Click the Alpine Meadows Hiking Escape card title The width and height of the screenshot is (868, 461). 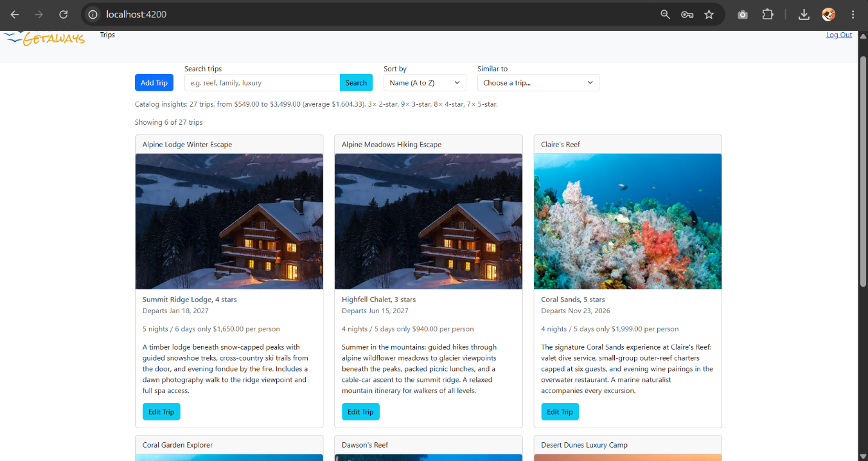point(391,145)
